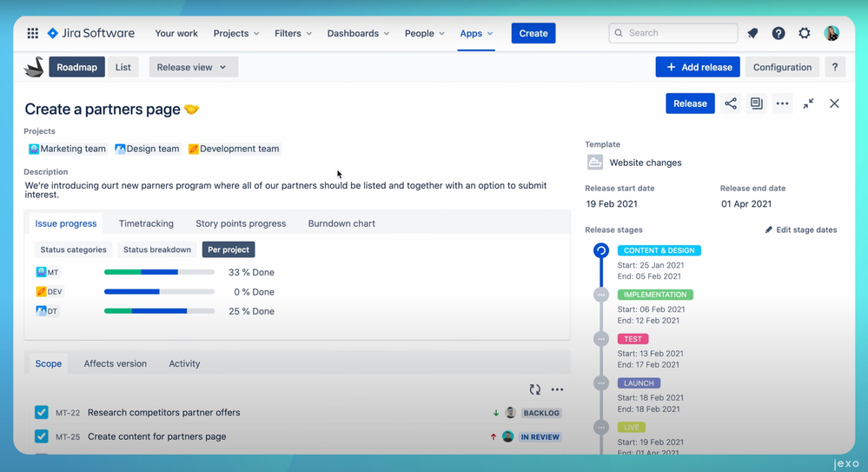This screenshot has width=868, height=472.
Task: Click the Test stage circle marker
Action: click(x=601, y=339)
